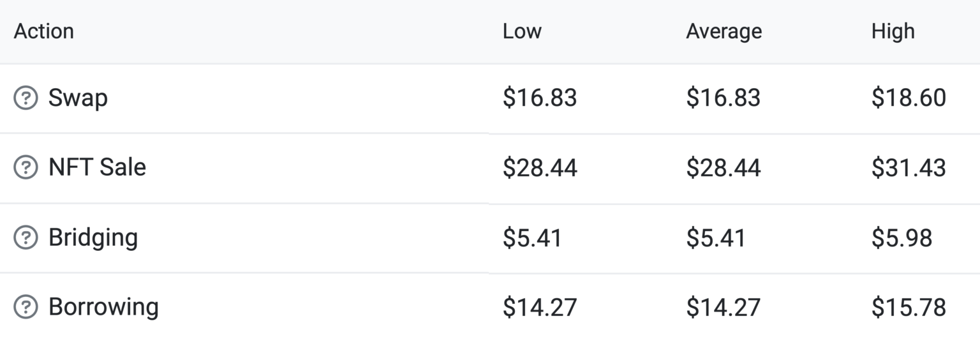Click the Bridging average value $5.41

coord(716,237)
